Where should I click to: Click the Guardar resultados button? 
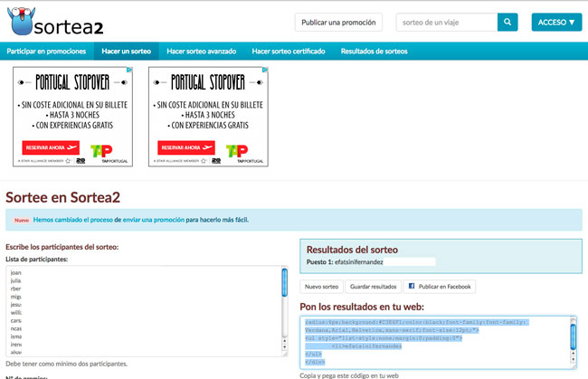(373, 287)
